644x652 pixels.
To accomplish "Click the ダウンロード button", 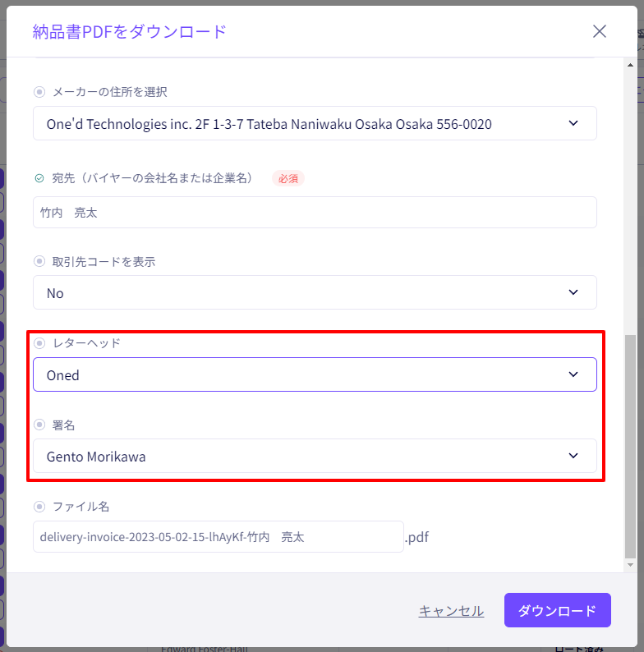I will tap(558, 610).
